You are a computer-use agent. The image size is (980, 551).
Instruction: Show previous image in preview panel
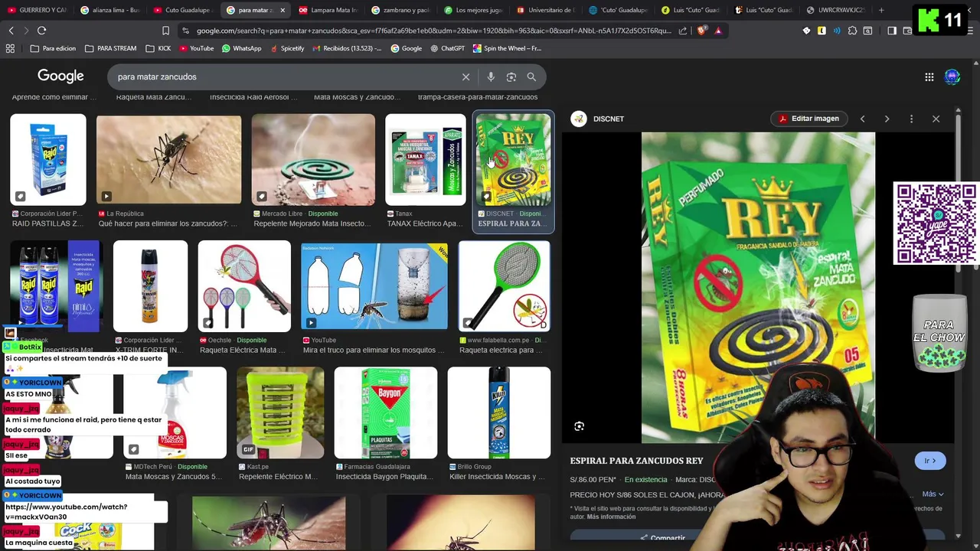click(862, 119)
